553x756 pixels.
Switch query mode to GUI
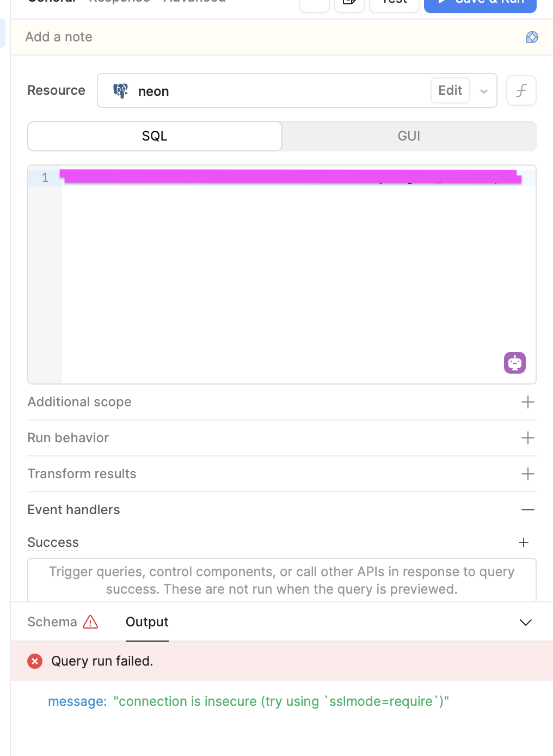coord(409,136)
